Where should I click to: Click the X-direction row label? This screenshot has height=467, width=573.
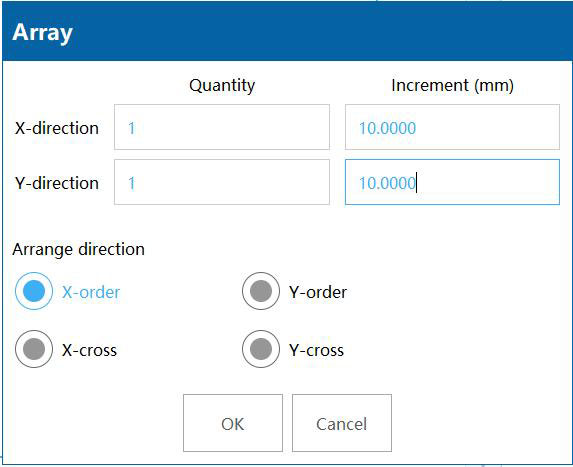point(57,128)
